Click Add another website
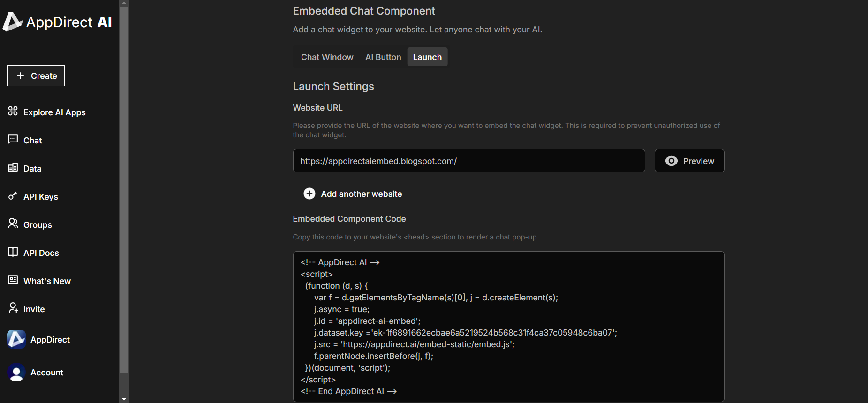 point(353,194)
